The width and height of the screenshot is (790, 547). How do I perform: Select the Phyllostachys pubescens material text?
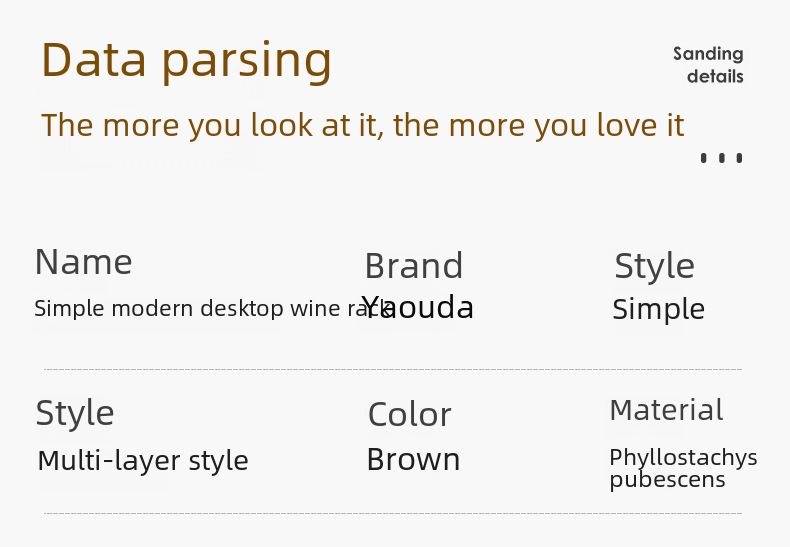[683, 468]
